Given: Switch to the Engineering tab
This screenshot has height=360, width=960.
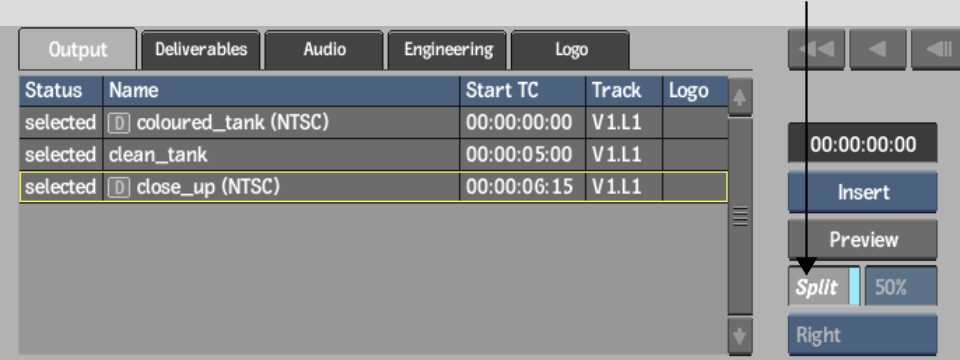Looking at the screenshot, I should pyautogui.click(x=448, y=50).
